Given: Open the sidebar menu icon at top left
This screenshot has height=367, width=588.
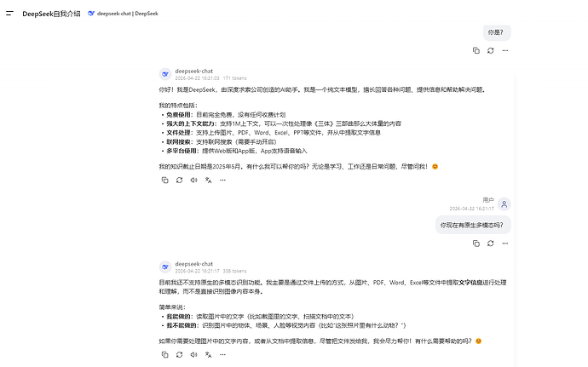Looking at the screenshot, I should tap(9, 14).
